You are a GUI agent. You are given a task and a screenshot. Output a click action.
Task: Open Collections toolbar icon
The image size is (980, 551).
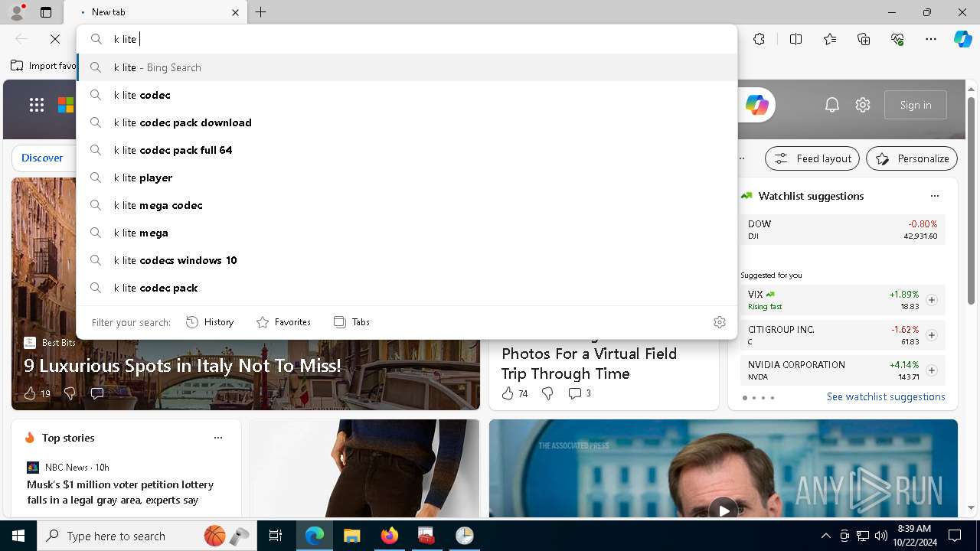point(864,39)
